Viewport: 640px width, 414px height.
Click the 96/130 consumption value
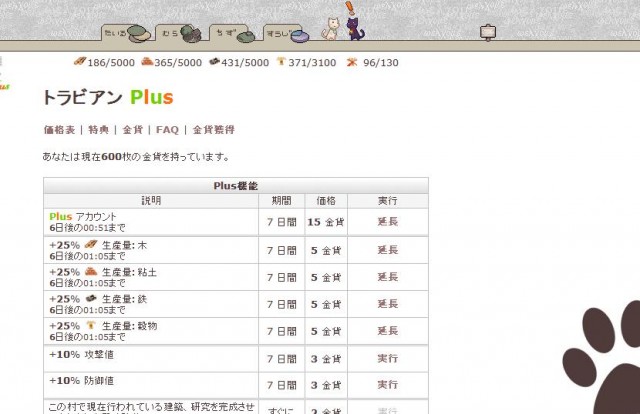tap(381, 62)
